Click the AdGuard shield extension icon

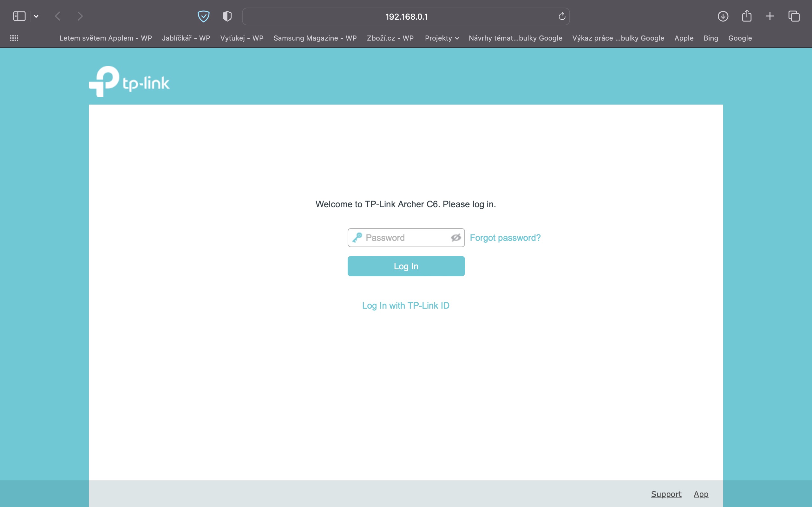coord(203,16)
